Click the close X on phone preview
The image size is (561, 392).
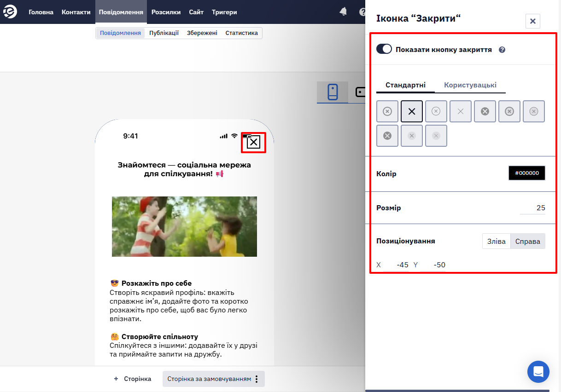254,142
